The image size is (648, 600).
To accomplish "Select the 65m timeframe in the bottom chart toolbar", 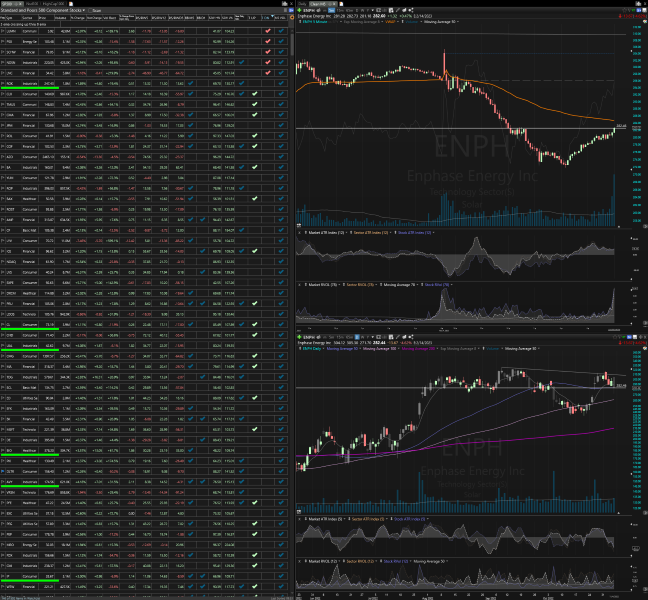I will coord(349,337).
